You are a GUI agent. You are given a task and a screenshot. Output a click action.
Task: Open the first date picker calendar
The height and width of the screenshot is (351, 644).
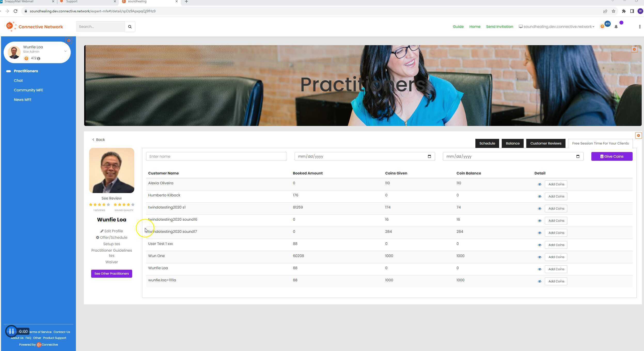point(429,156)
